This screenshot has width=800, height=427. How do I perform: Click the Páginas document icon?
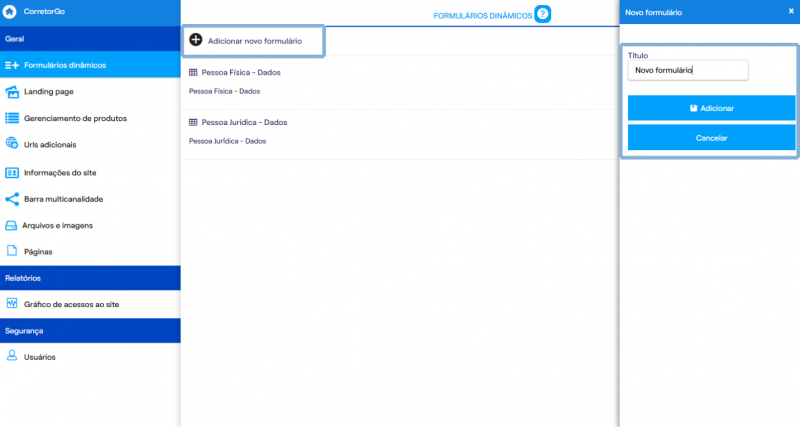[x=12, y=250]
